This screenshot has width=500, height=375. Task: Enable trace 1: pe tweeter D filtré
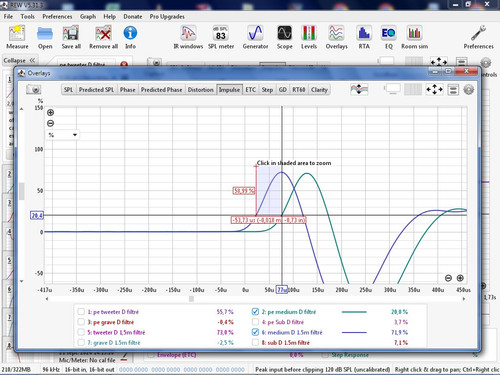[x=81, y=312]
